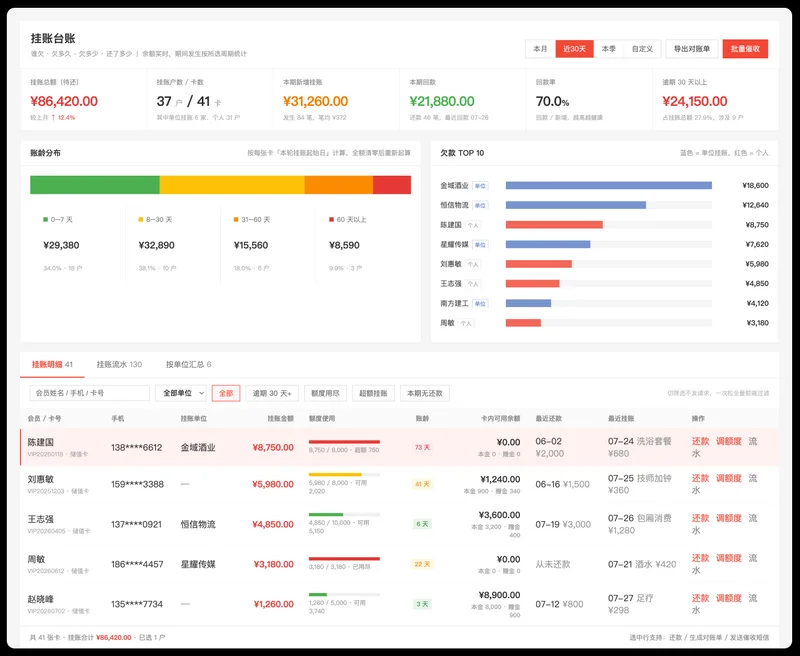Click the red 批量催收 button
800x656 pixels.
click(x=745, y=49)
